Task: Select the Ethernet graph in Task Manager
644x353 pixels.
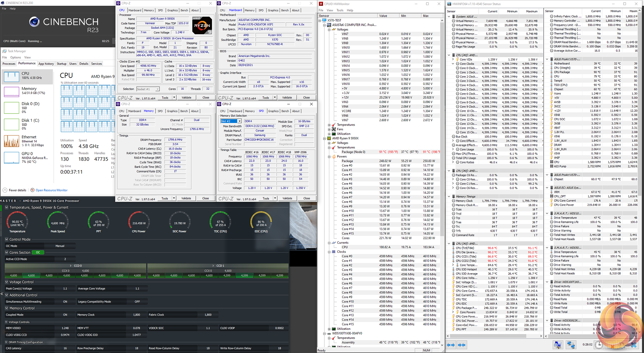Action: [11, 141]
